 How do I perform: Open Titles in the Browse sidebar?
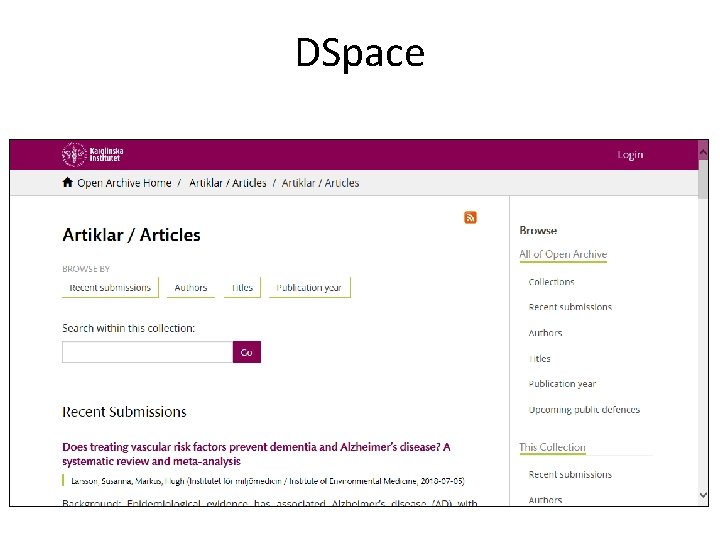click(540, 358)
